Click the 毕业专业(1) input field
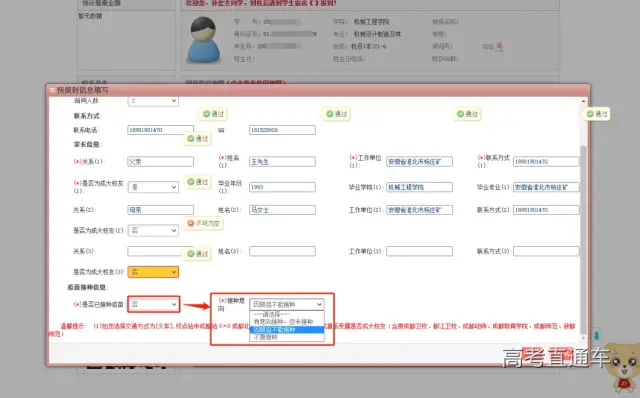Image resolution: width=640 pixels, height=398 pixels. pyautogui.click(x=546, y=187)
